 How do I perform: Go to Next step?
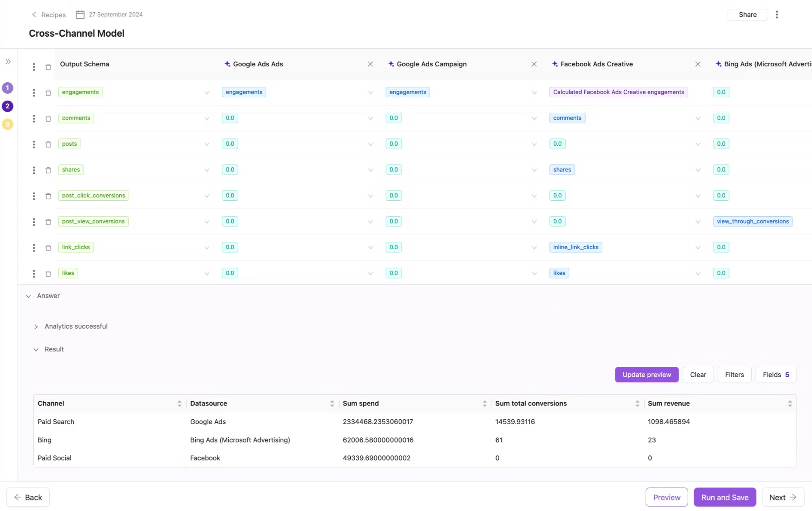[x=783, y=497]
